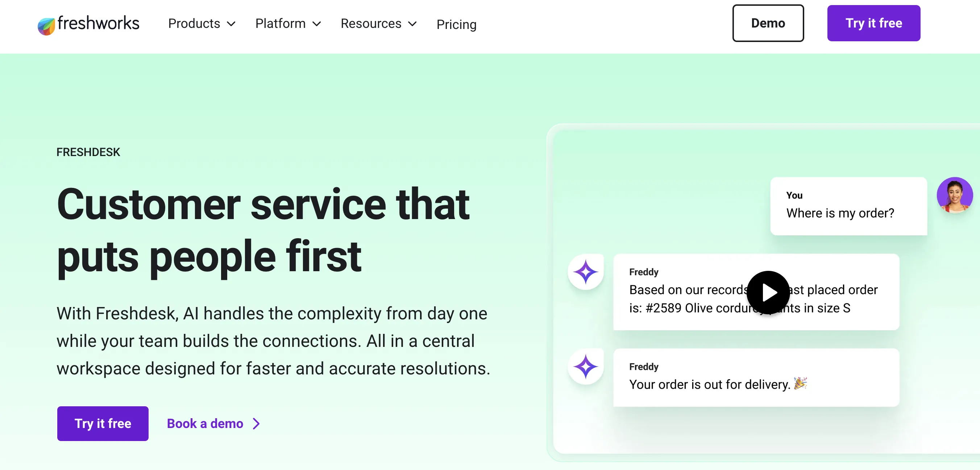This screenshot has width=980, height=470.
Task: Expand the Platform dropdown menu
Action: [x=288, y=24]
